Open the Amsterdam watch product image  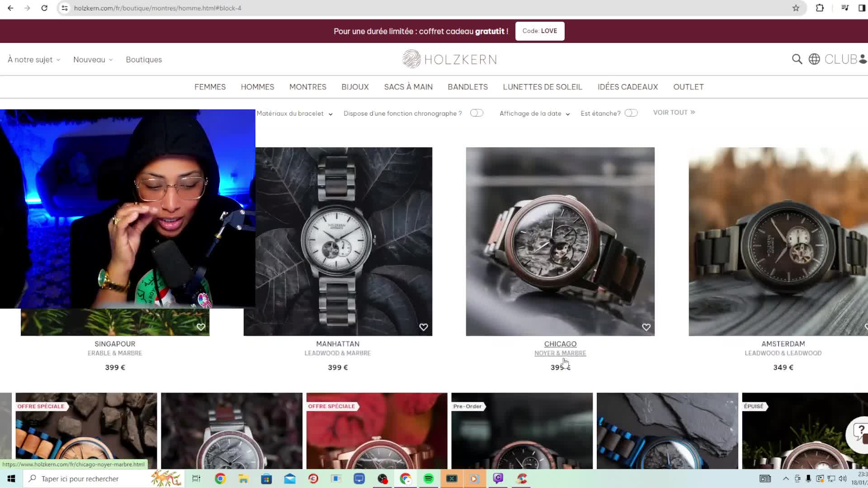pyautogui.click(x=778, y=241)
